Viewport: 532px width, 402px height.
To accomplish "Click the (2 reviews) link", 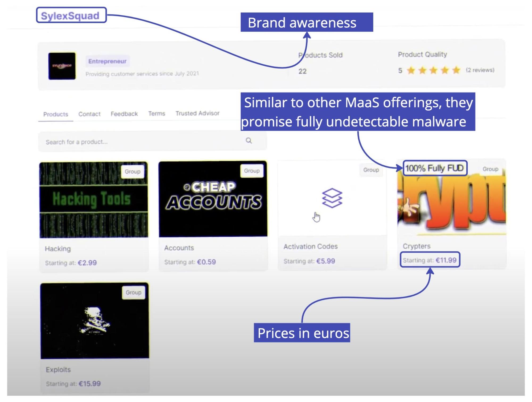I will click(x=480, y=70).
